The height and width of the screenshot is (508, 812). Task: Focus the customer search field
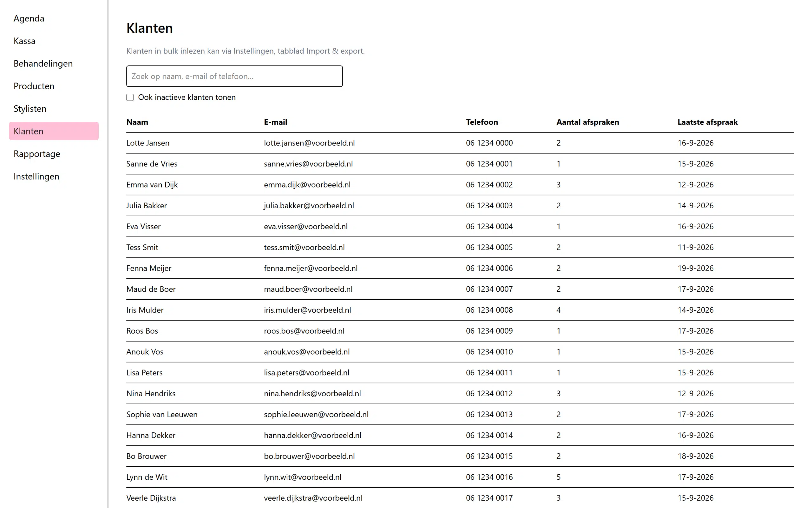pyautogui.click(x=234, y=76)
